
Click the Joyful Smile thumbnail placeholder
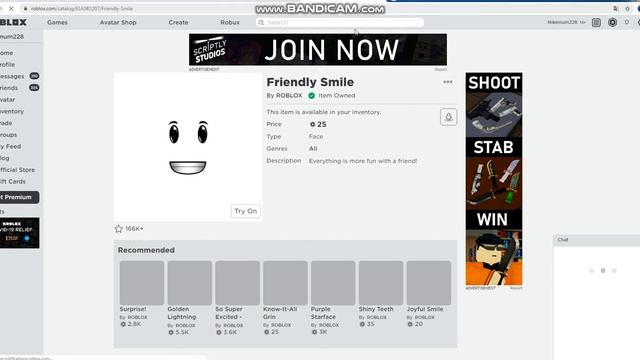click(429, 283)
